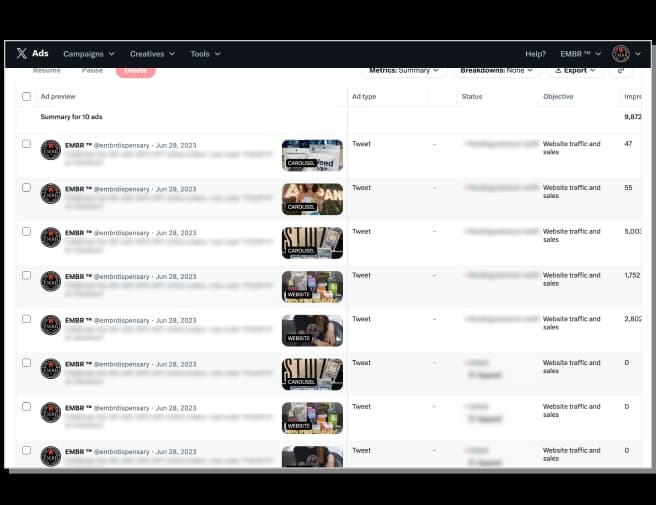656x505 pixels.
Task: Click EMBR avatar in 1,752-impression row
Action: (51, 281)
